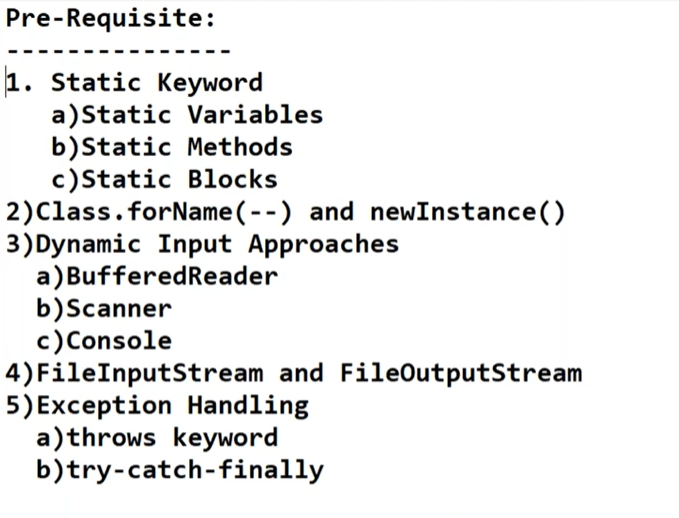
Task: Click the Pre-Requisite heading text
Action: [x=110, y=19]
